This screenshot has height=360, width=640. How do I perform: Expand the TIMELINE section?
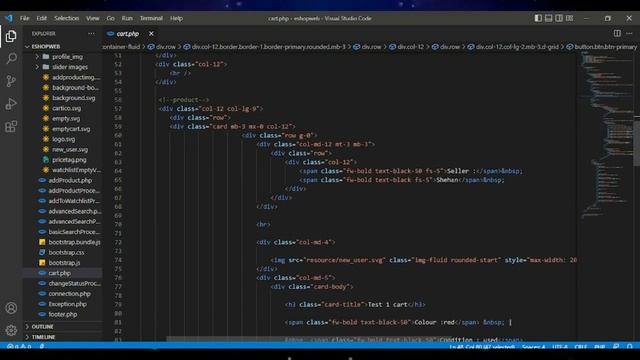point(43,337)
